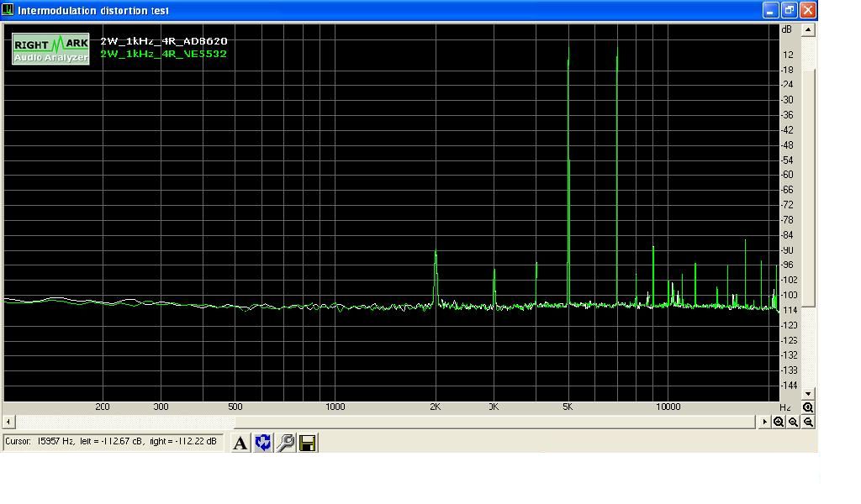Screen dimensions: 861x504
Task: Click the horizontal scrollbar left arrow
Action: pyautogui.click(x=8, y=422)
